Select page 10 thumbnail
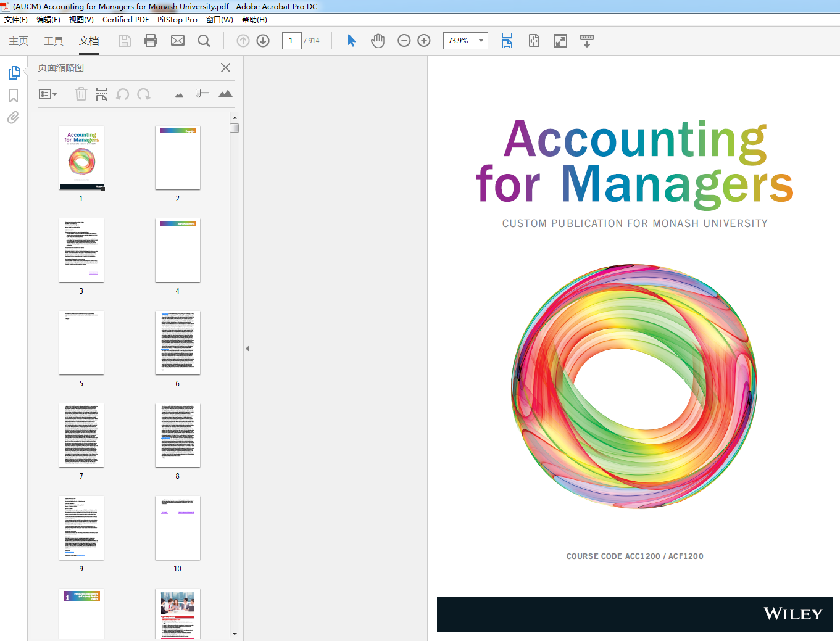Viewport: 840px width, 641px height. (x=178, y=528)
